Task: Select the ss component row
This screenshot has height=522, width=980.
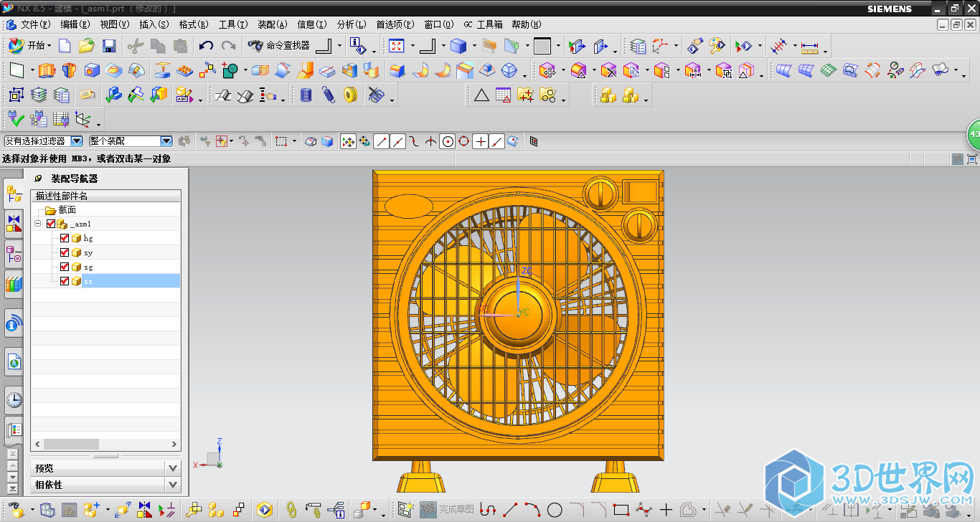Action: click(105, 281)
